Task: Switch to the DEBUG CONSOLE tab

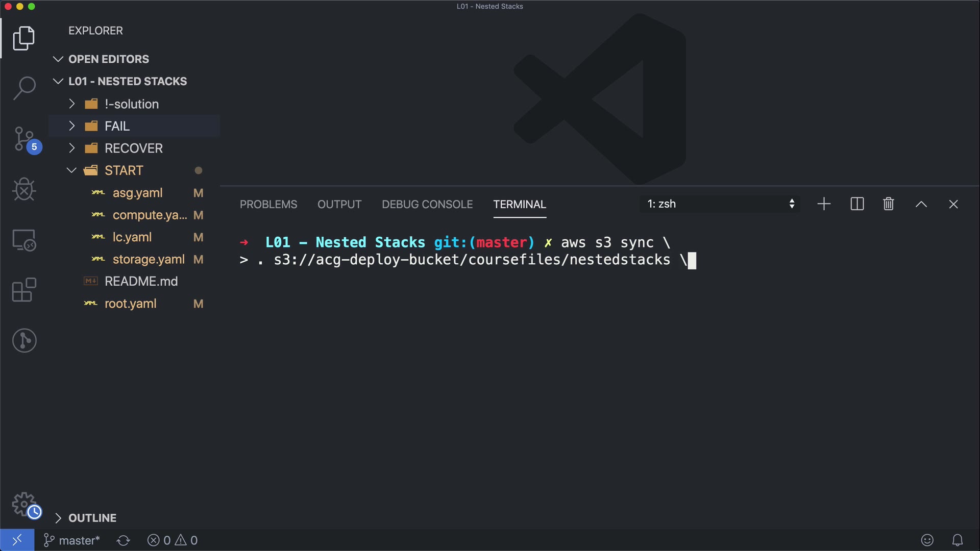Action: coord(427,204)
